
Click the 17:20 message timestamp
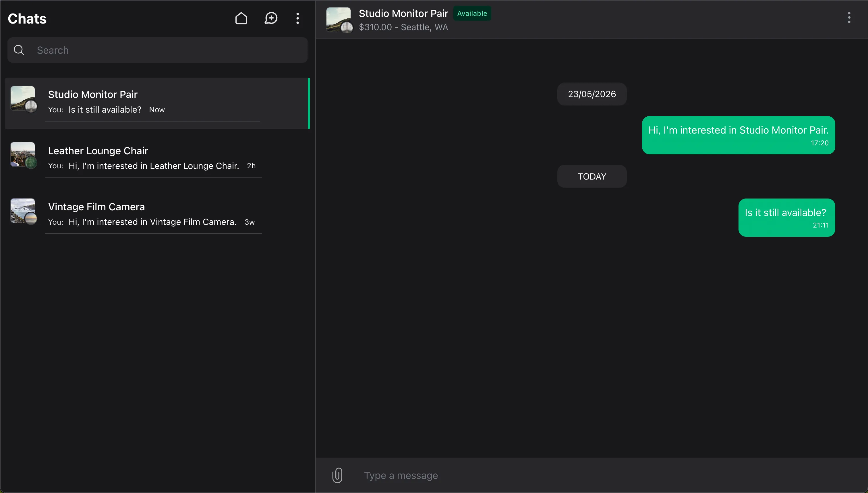pos(819,143)
